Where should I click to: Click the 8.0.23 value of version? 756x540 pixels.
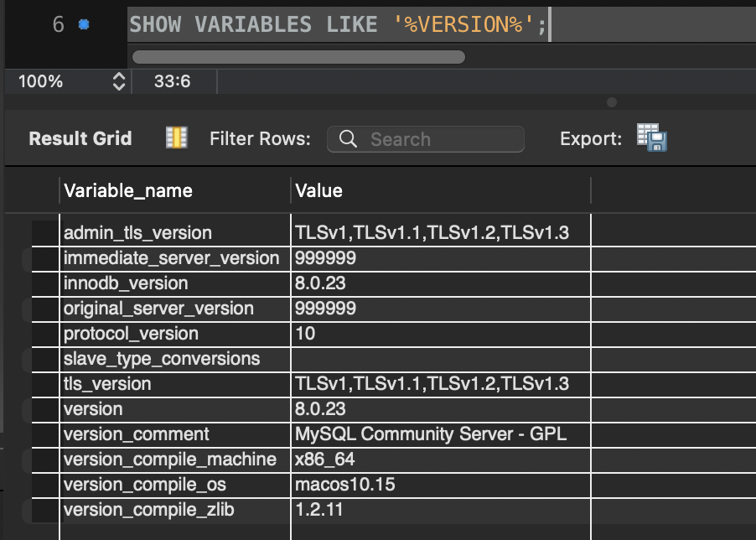(x=441, y=409)
